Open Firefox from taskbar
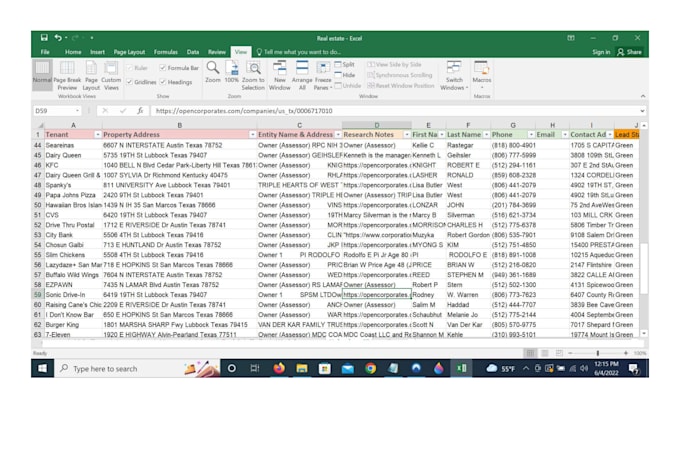 point(279,368)
